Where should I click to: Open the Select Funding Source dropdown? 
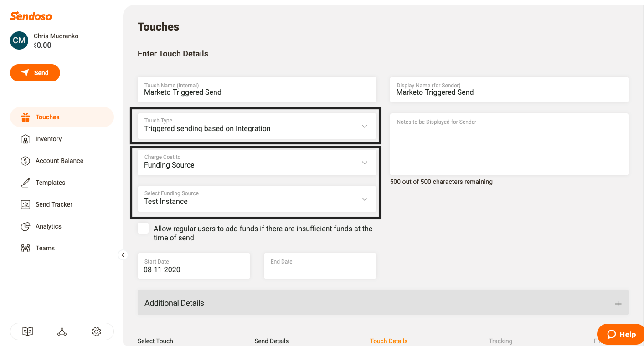[257, 199]
